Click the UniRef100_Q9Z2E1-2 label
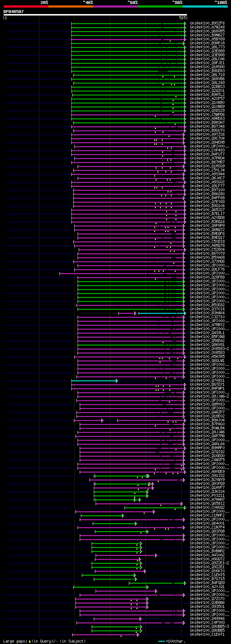This screenshot has height=644, width=231. 209,563
